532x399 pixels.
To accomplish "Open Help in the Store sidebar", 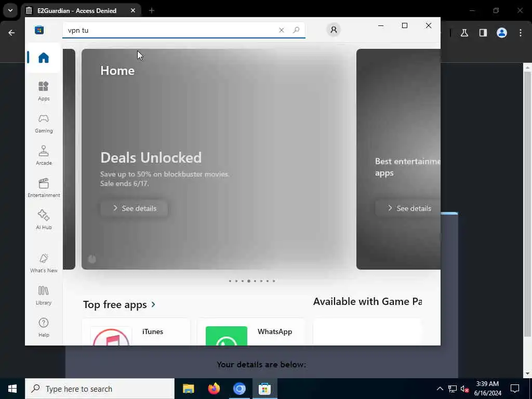I will (x=44, y=327).
